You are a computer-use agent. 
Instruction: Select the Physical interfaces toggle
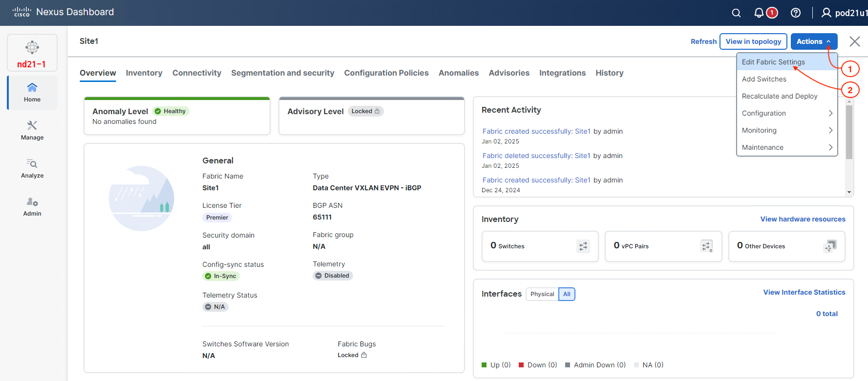pos(542,294)
